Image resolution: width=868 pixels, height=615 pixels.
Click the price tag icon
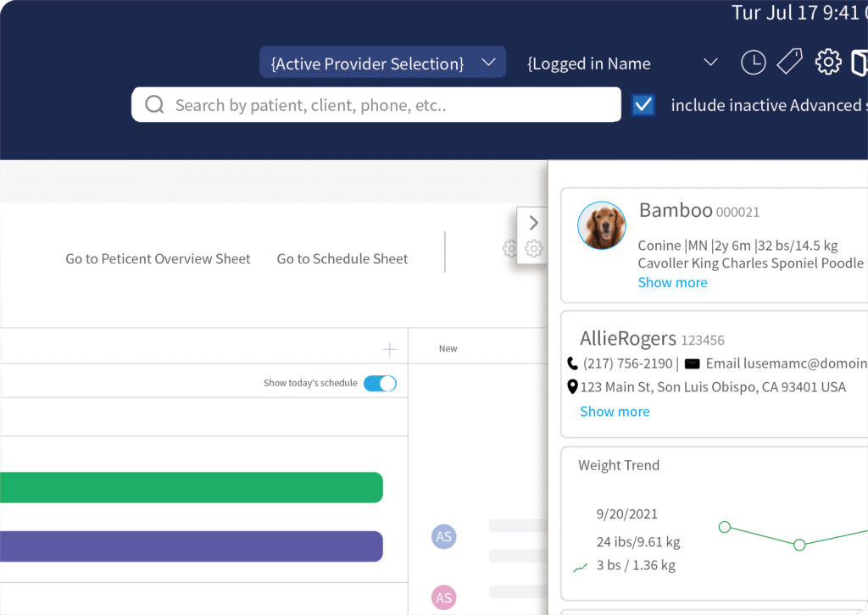[x=789, y=62]
